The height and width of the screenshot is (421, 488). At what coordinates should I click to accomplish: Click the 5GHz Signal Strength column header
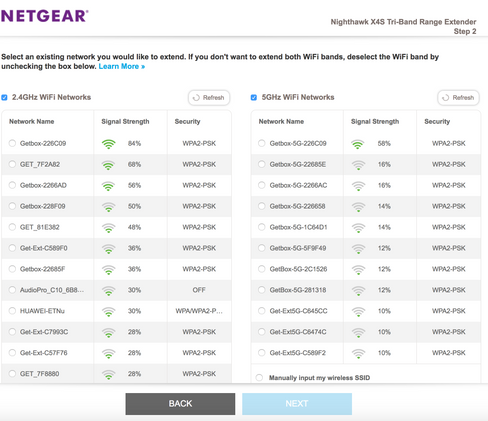tap(375, 122)
